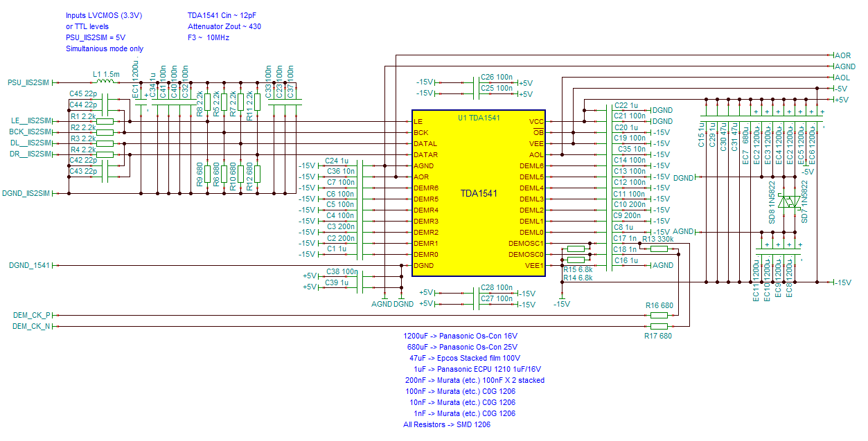Click the BCK pin label on TDA1541
868x441 pixels.
420,132
